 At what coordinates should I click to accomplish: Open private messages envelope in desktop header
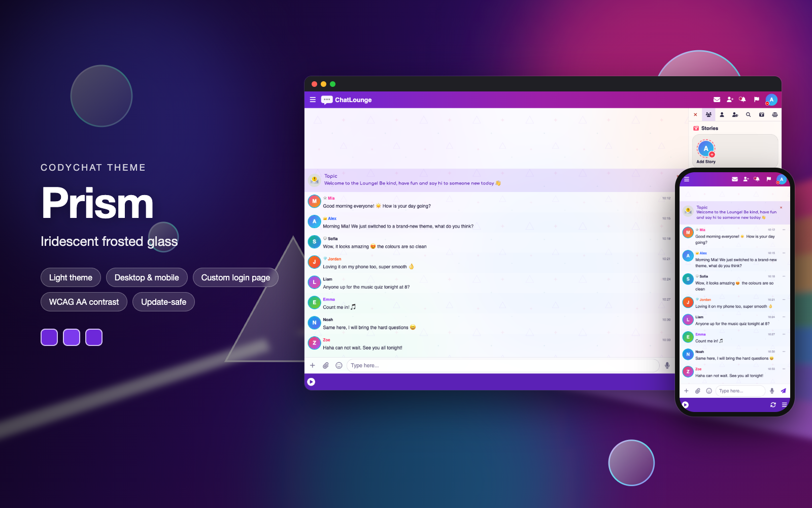tap(717, 100)
